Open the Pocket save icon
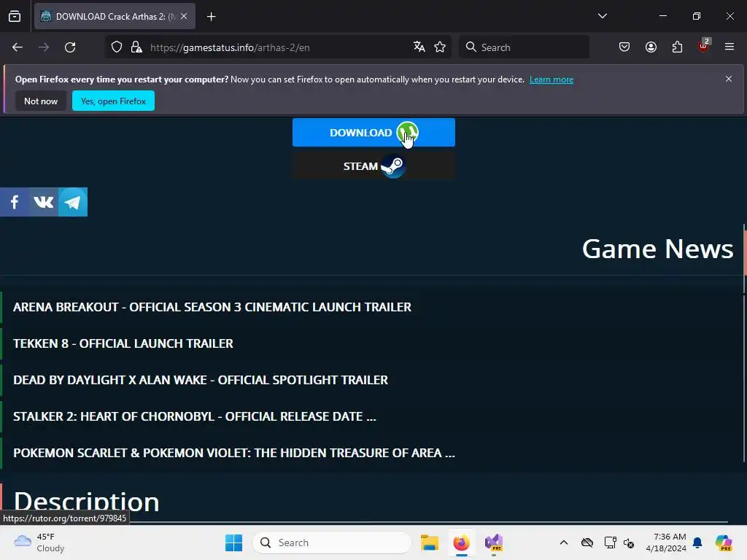 [x=624, y=47]
